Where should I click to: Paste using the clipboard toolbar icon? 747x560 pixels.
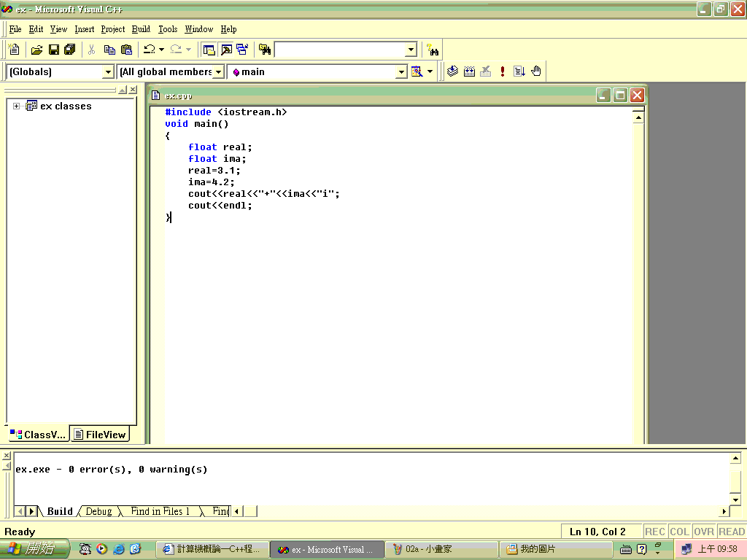(x=126, y=49)
